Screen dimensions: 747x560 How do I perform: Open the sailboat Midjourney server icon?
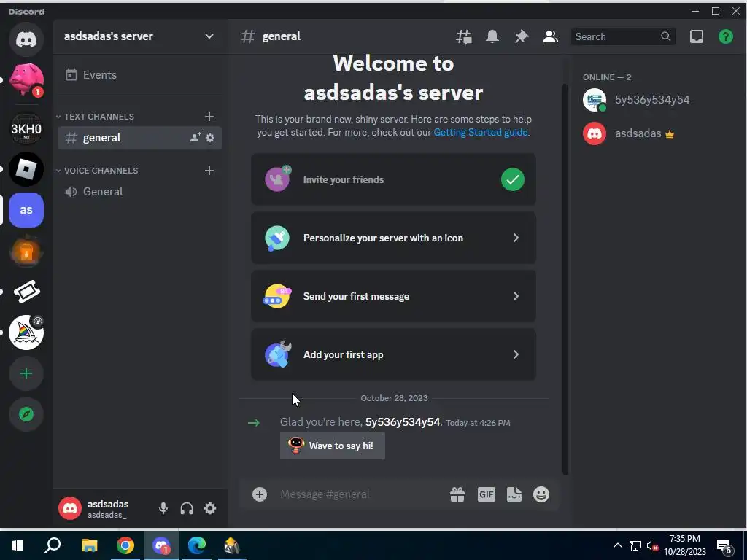26,332
